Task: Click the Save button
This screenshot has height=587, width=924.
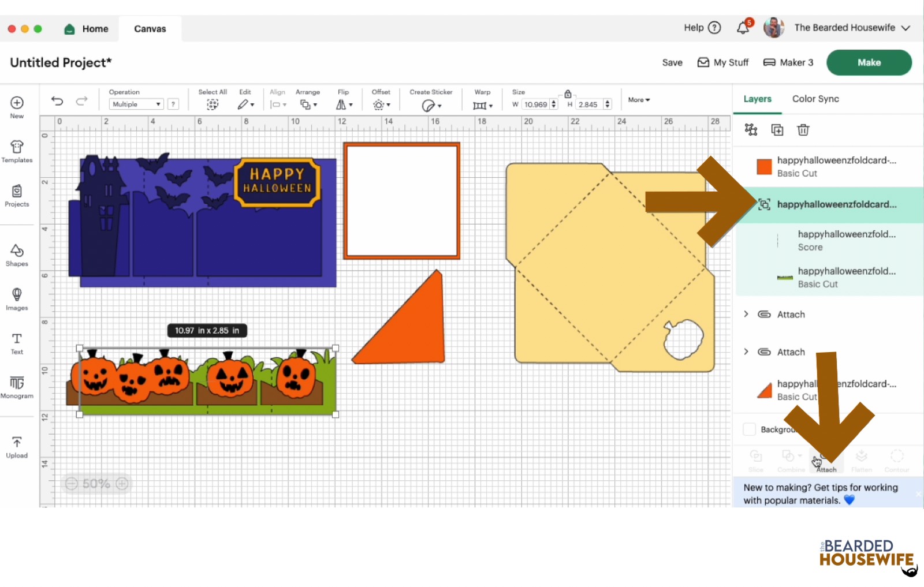Action: click(672, 62)
